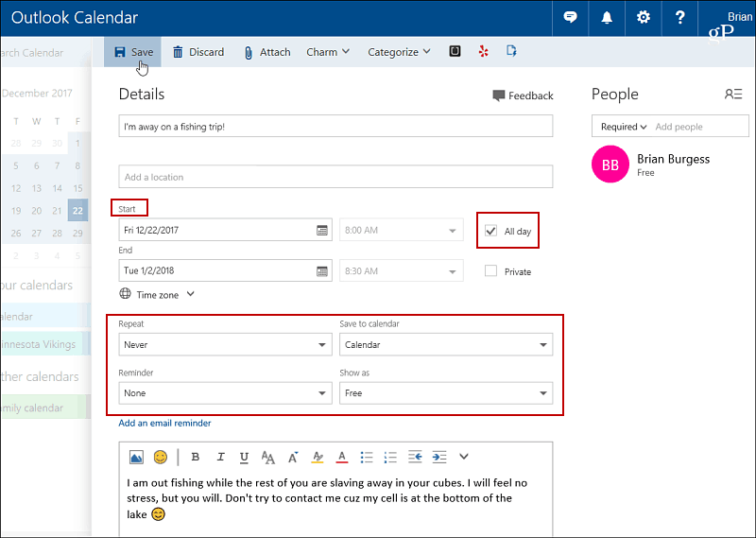Open the 8:30 AM end time dropdown

click(401, 271)
